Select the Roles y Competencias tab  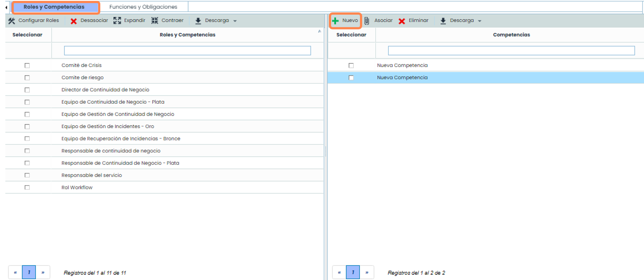pyautogui.click(x=54, y=7)
